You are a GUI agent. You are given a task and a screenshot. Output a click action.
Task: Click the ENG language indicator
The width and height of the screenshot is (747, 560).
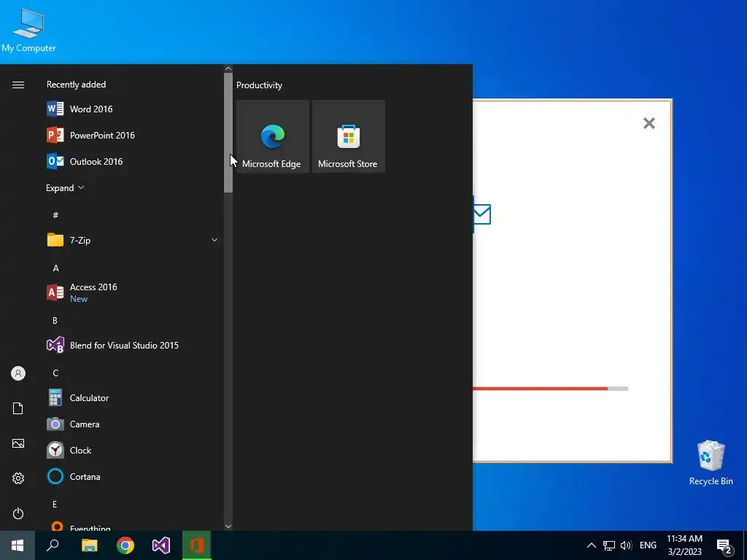(x=648, y=545)
